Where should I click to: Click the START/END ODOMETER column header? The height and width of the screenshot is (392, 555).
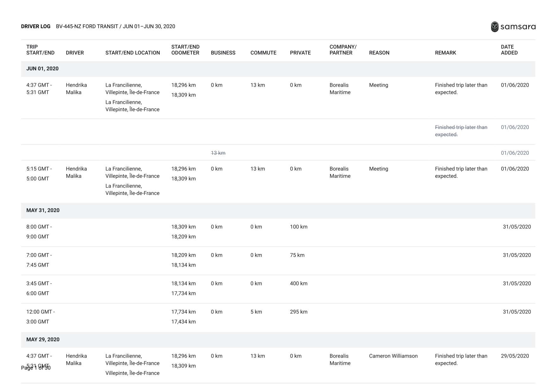coord(185,50)
